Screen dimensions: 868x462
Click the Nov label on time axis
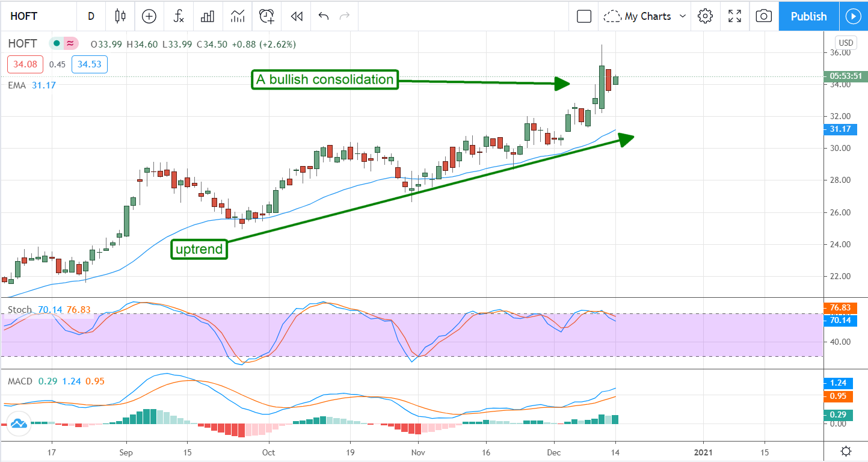(417, 452)
